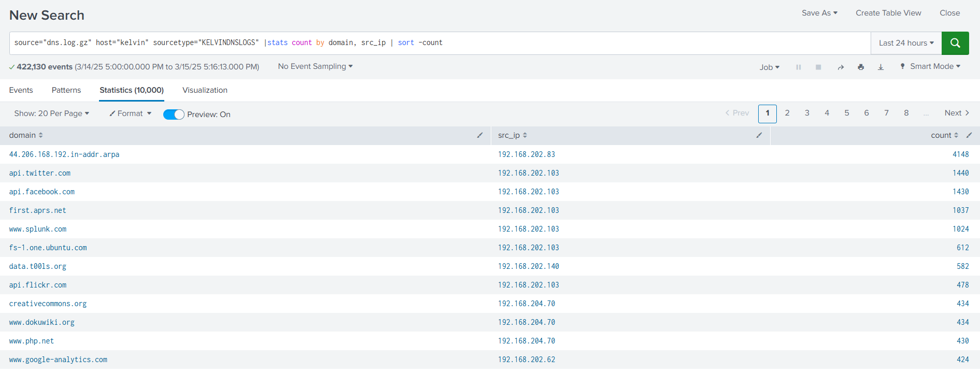Go to results page 8
The image size is (980, 373).
906,113
